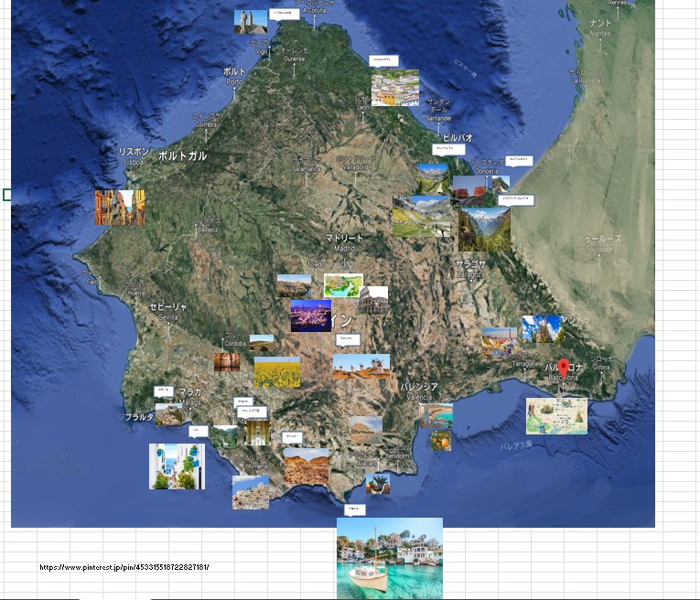Click the トゥールーズ Toulouse label
The height and width of the screenshot is (600, 700).
coord(599,243)
